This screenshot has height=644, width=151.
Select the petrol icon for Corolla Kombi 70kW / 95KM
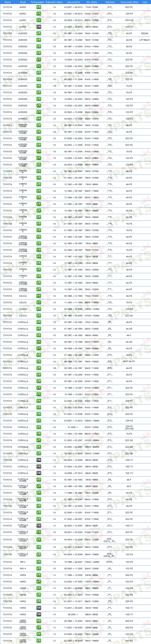point(39,480)
